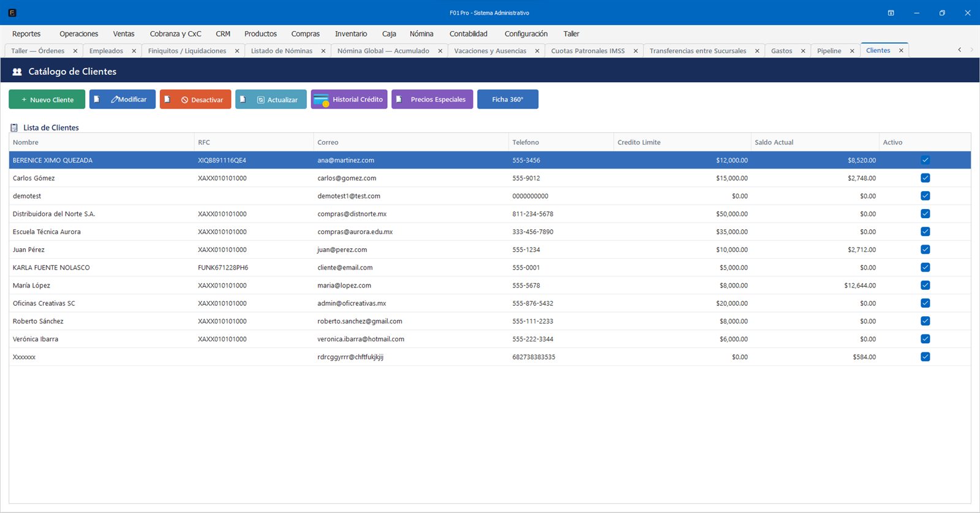Uncheck Activo for Distribuidora del Norte S.A.
The image size is (980, 513).
[x=925, y=214]
